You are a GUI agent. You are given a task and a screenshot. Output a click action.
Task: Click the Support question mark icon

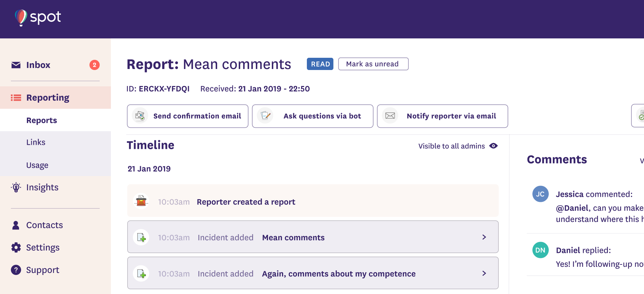(x=16, y=270)
